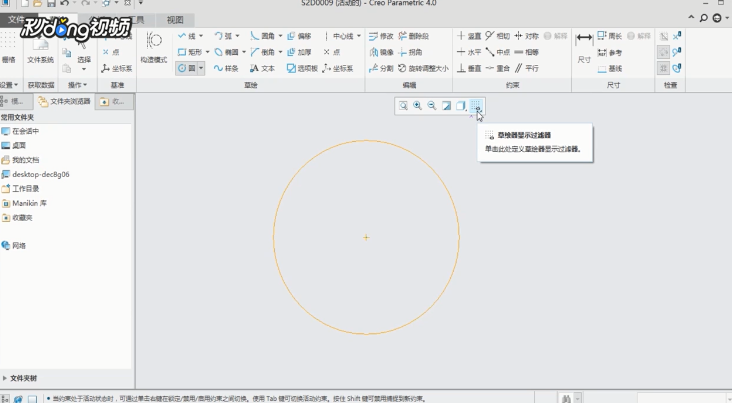Click the 文件系统 import button
732x403 pixels.
(40, 49)
